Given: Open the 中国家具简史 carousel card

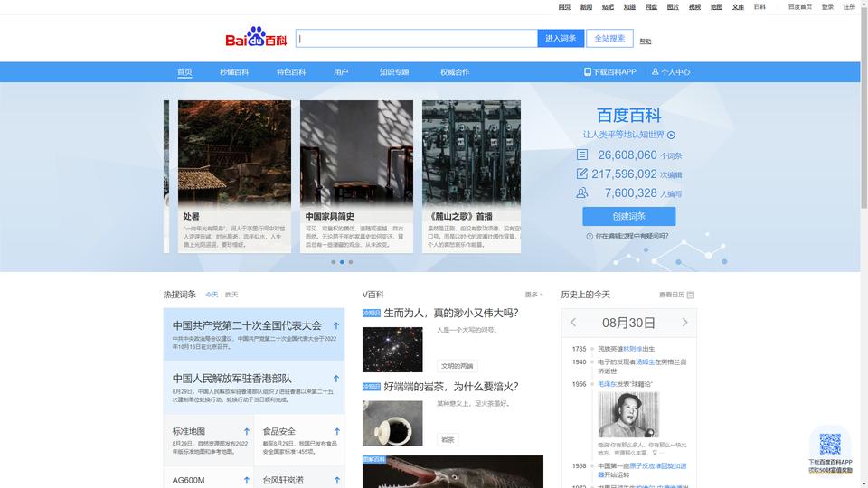Looking at the screenshot, I should coord(356,176).
